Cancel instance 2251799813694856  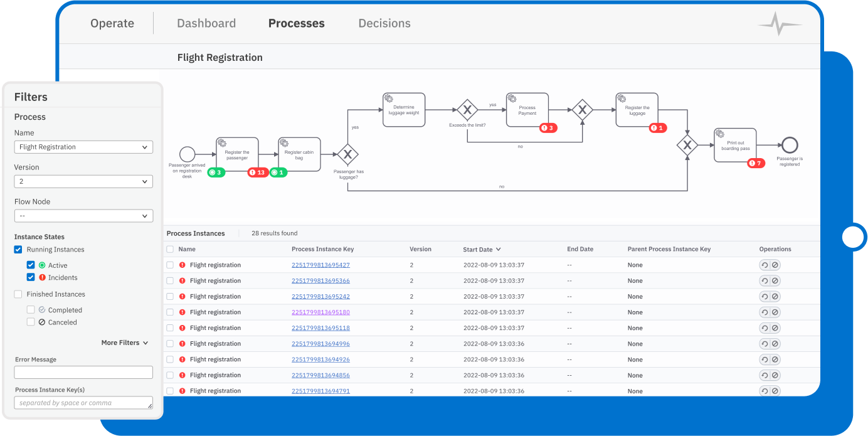tap(775, 375)
